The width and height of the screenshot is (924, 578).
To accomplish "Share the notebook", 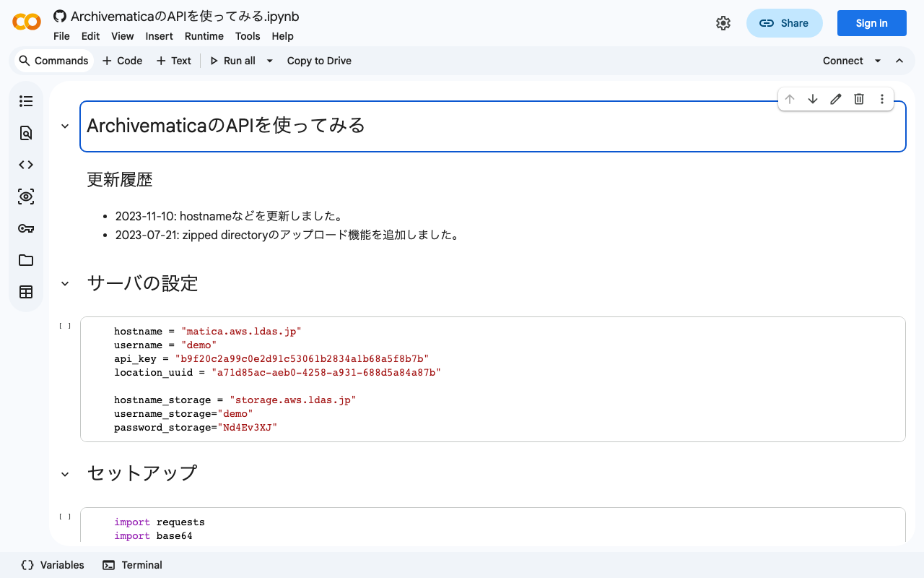I will coord(785,23).
